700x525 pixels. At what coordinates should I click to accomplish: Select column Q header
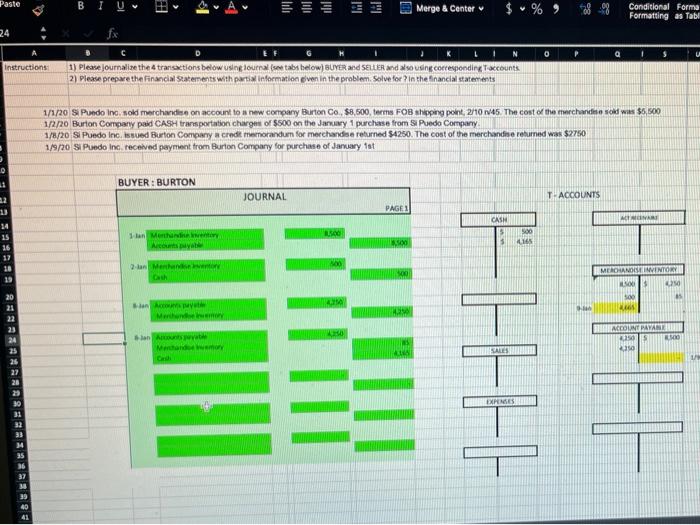pos(617,54)
